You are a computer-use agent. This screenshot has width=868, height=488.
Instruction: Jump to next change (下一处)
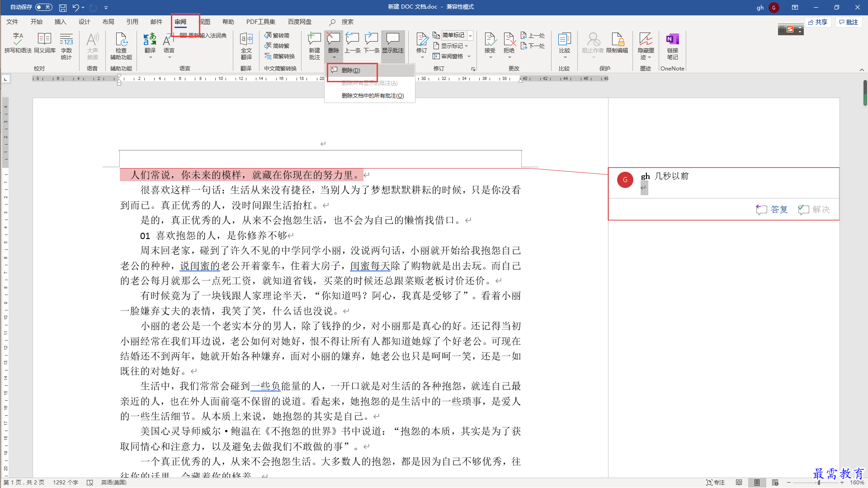coord(533,46)
